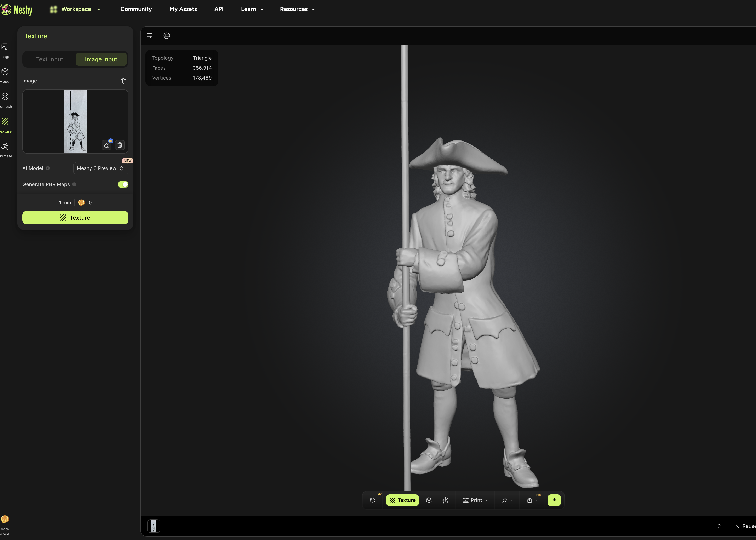The height and width of the screenshot is (540, 756).
Task: Expand the share export dropdown
Action: click(532, 500)
